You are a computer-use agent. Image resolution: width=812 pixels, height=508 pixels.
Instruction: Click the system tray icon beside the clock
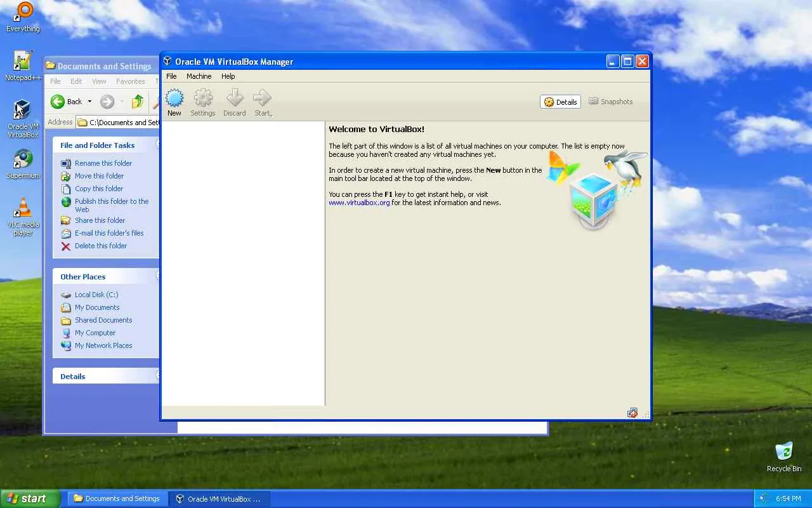tap(764, 498)
